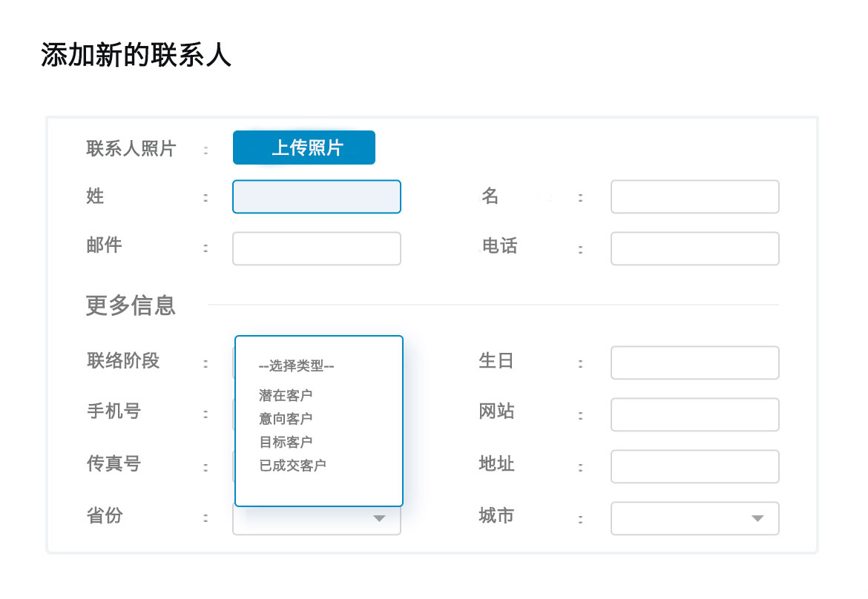Click the 省份 label text
The width and height of the screenshot is (868, 599).
click(x=105, y=515)
